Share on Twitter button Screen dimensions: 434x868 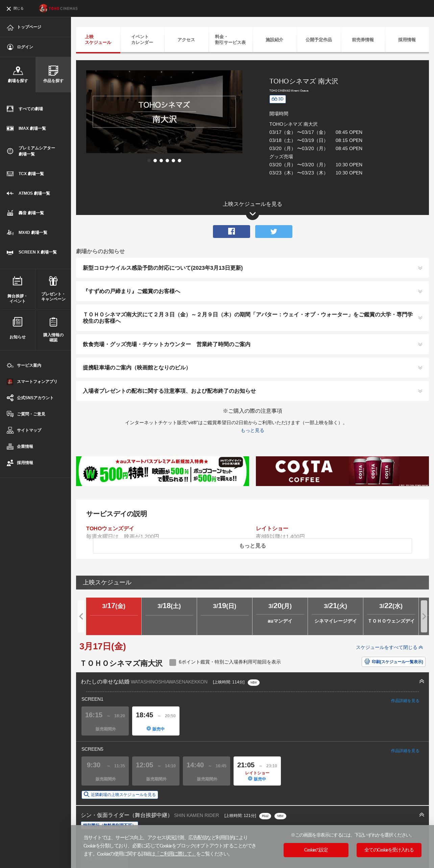(x=274, y=232)
